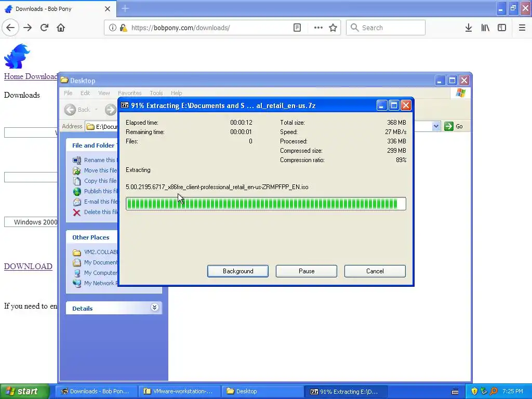Click the Windows flag logo in Explorer
This screenshot has height=399, width=532.
point(460,93)
